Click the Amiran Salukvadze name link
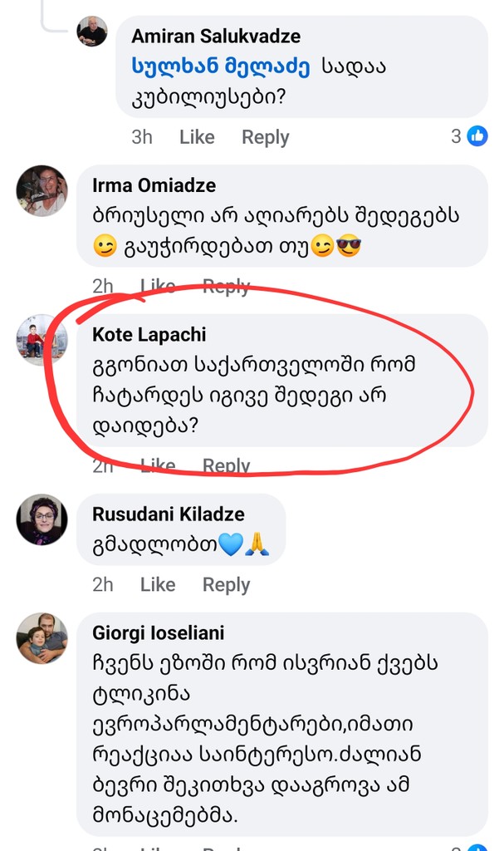 [x=216, y=37]
